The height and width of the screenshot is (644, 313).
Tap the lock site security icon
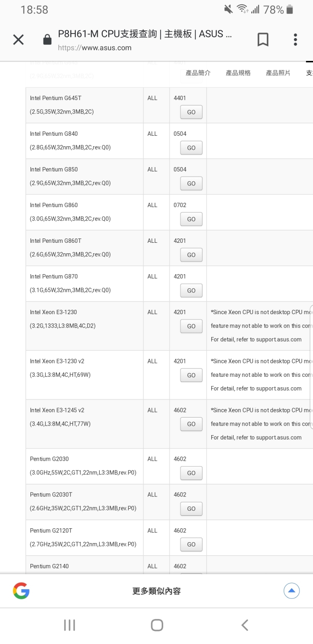pyautogui.click(x=47, y=40)
